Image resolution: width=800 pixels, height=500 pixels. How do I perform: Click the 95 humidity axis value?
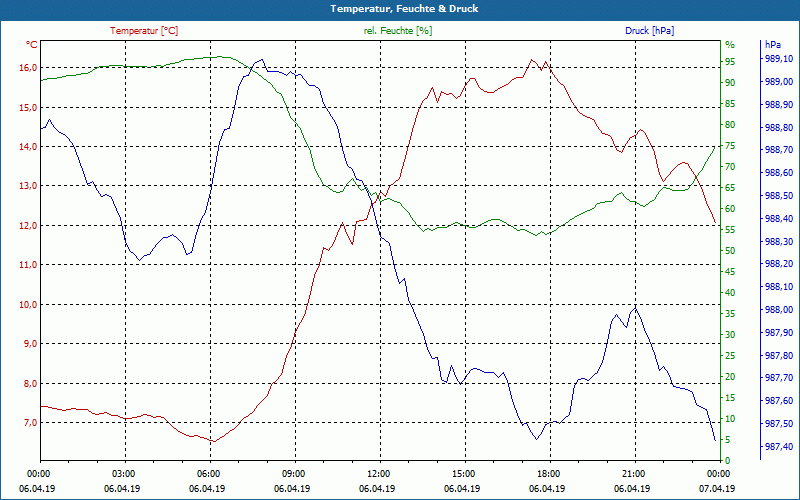coord(730,62)
